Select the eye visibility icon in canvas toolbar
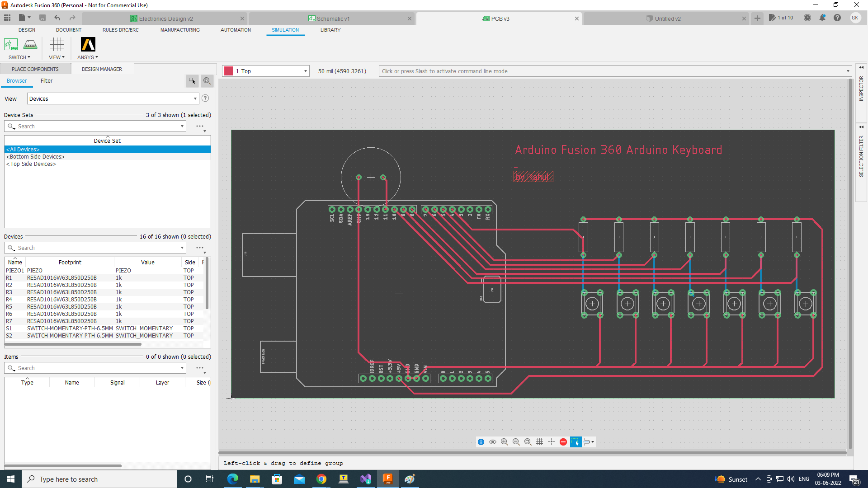868x488 pixels. pos(493,442)
